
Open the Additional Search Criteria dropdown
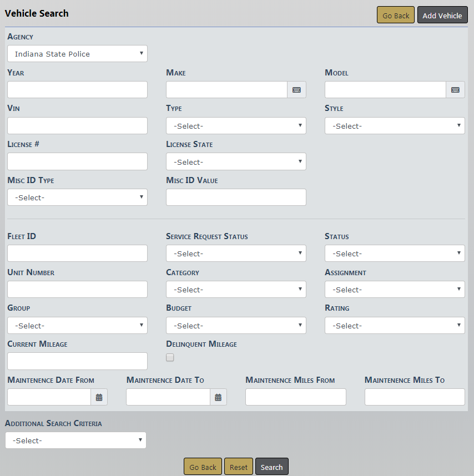[x=75, y=440]
